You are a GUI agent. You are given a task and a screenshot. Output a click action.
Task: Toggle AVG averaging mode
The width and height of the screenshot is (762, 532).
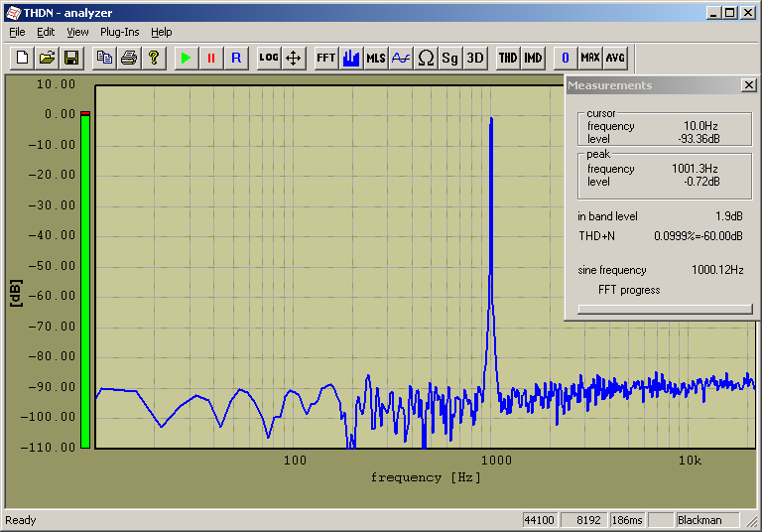click(615, 58)
